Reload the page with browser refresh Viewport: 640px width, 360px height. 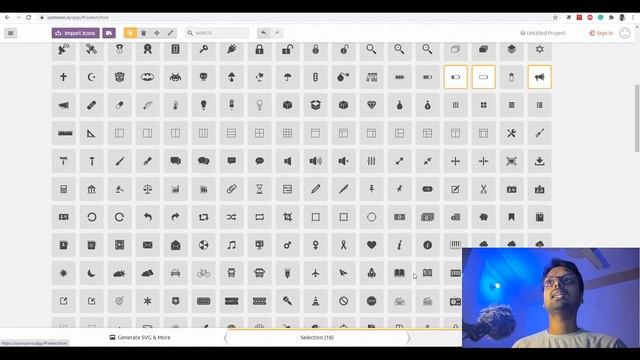(29, 18)
